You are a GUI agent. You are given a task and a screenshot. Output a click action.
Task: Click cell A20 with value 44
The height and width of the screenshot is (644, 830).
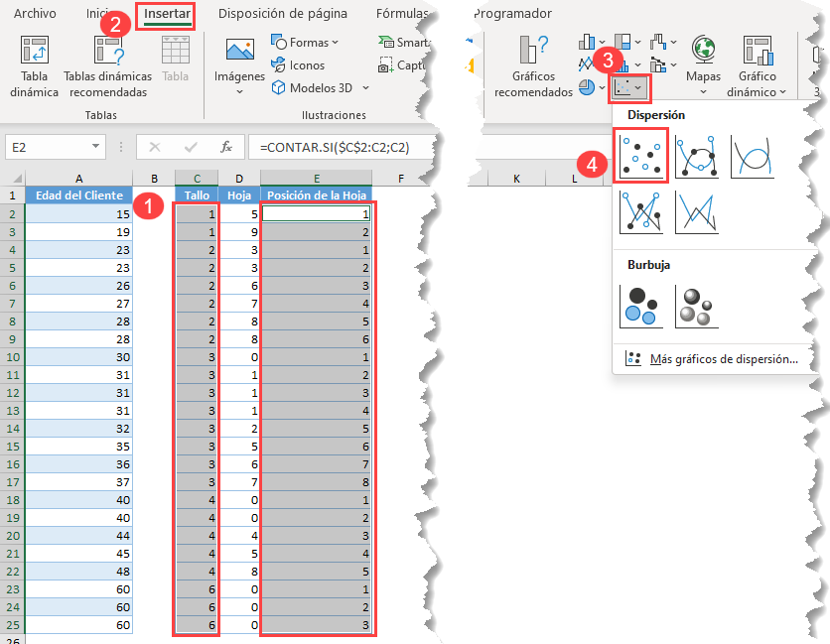78,536
